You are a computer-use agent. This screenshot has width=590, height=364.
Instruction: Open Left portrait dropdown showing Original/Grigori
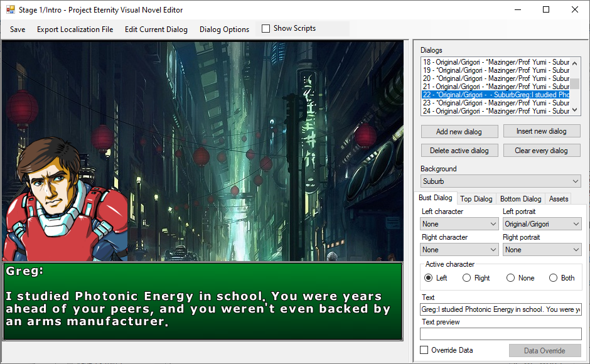542,224
